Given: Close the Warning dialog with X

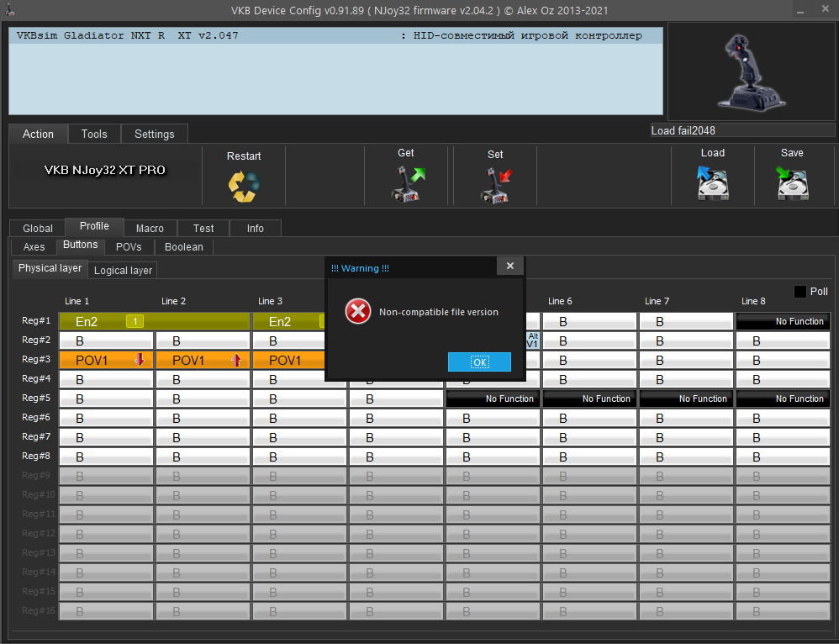Looking at the screenshot, I should click(x=510, y=266).
